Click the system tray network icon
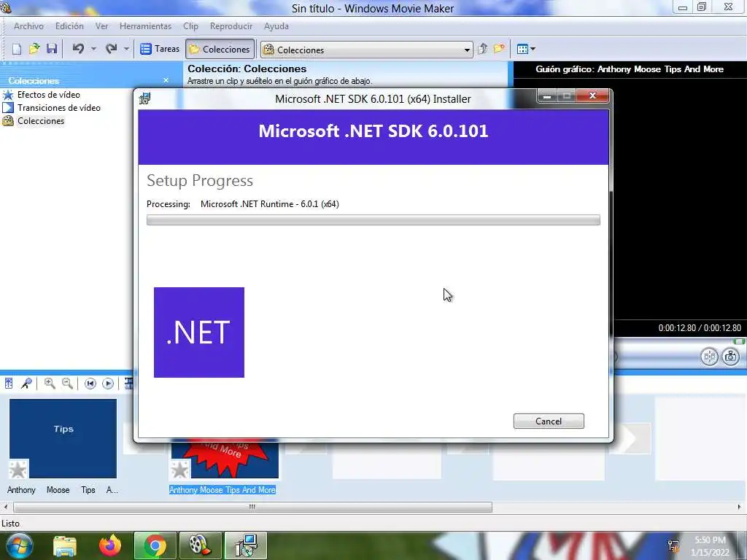This screenshot has width=747, height=560. (673, 546)
